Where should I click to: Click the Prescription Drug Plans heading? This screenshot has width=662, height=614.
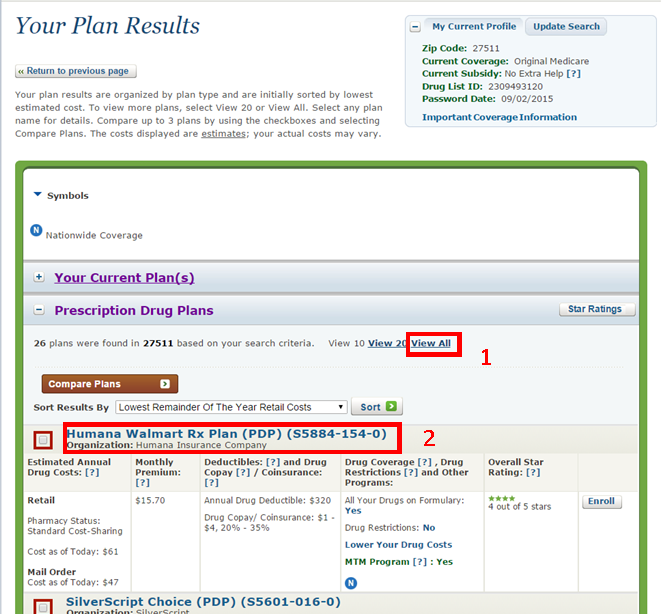(134, 310)
